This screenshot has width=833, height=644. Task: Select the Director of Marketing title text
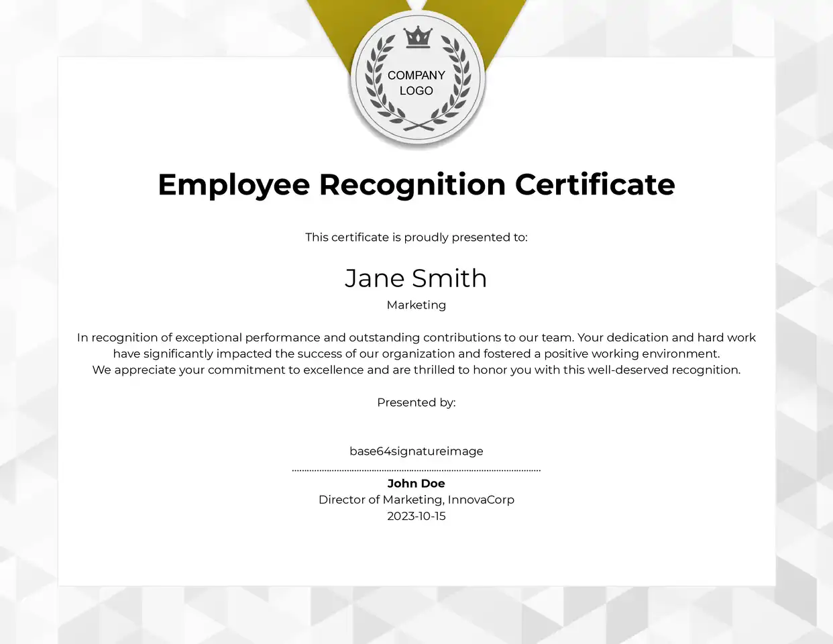pyautogui.click(x=416, y=500)
